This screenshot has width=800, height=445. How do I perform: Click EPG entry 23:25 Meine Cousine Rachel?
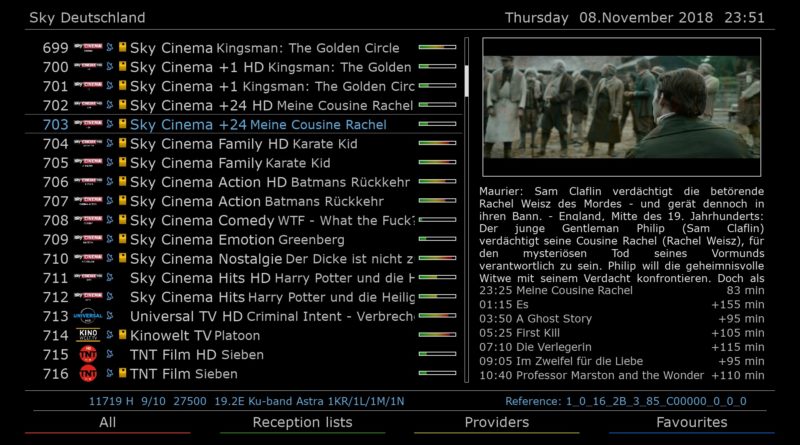coord(621,290)
